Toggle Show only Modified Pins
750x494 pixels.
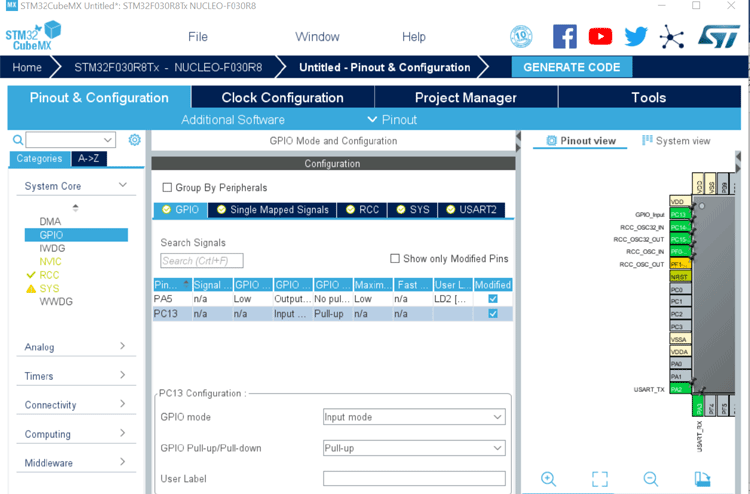pos(395,258)
